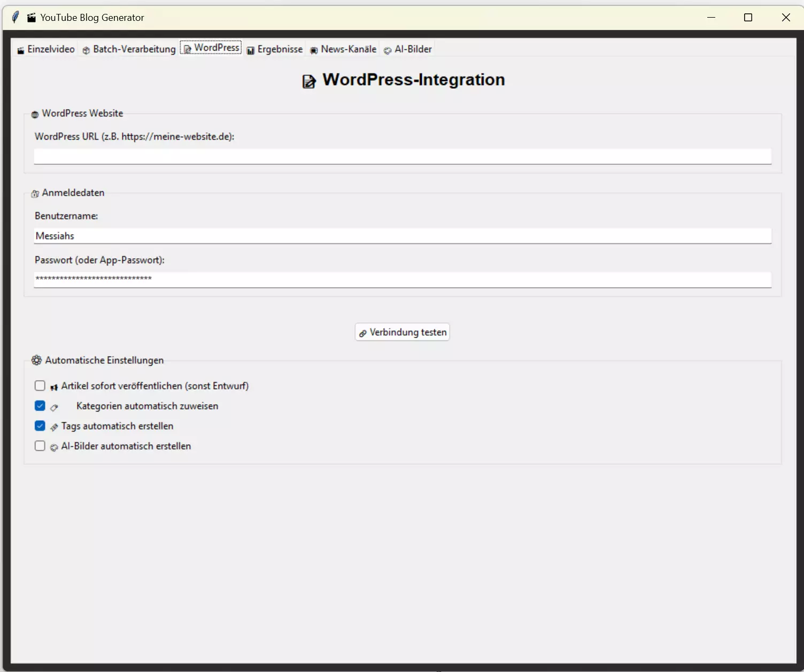Click the feather app icon in title bar

click(x=16, y=17)
